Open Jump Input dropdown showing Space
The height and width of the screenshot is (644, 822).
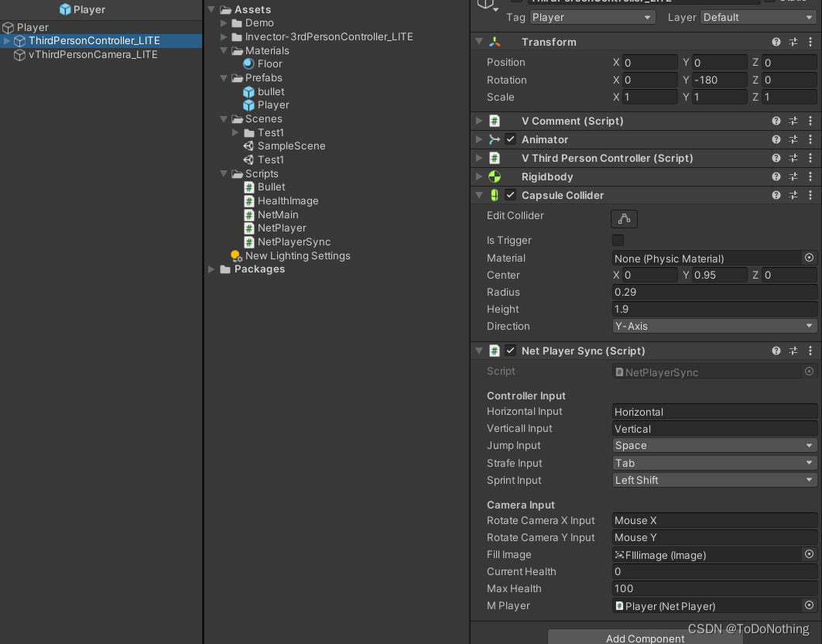pyautogui.click(x=714, y=446)
